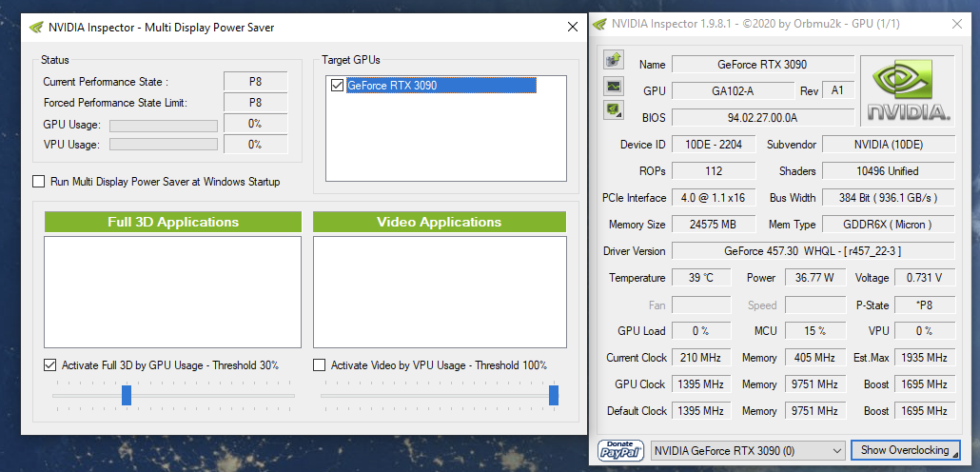The image size is (980, 472).
Task: Click the NVIDIA eye icon in the Inspector 1.9.8.1 title bar
Action: (x=600, y=25)
